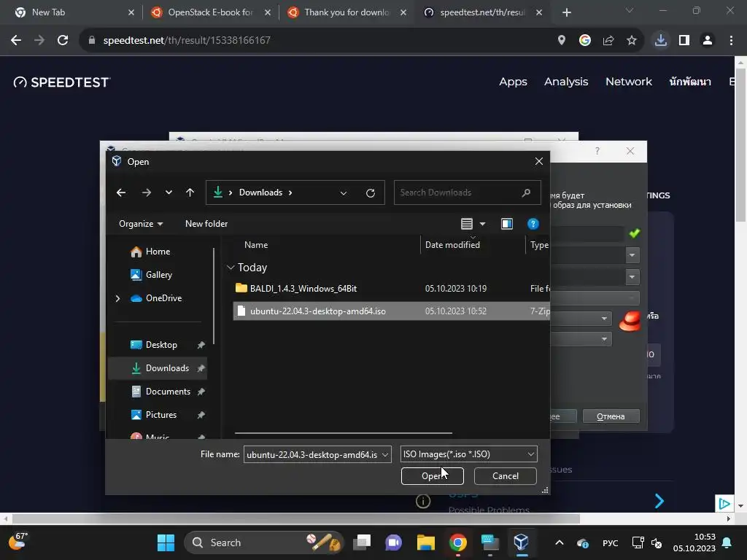The image size is (747, 560).
Task: Open Chrome three-dot menu
Action: click(731, 41)
